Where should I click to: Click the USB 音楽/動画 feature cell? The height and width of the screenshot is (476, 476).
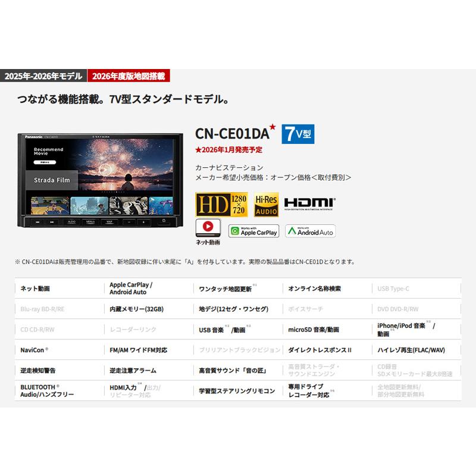tap(237, 330)
